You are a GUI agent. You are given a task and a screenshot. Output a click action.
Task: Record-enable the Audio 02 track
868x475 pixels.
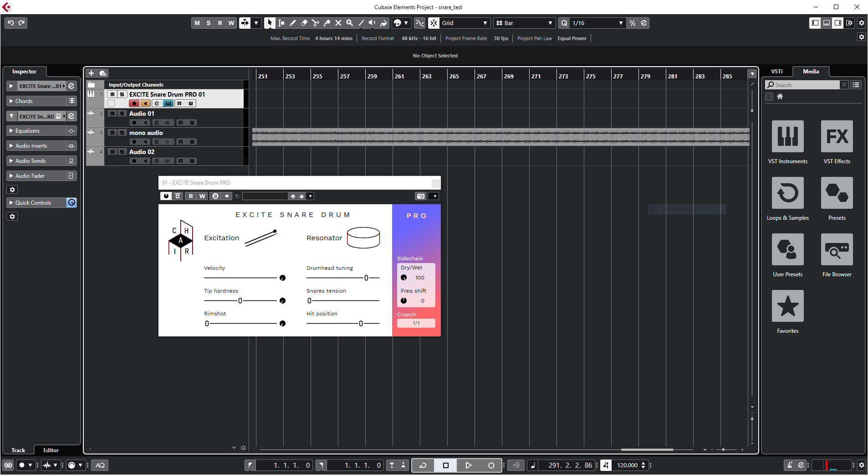134,161
